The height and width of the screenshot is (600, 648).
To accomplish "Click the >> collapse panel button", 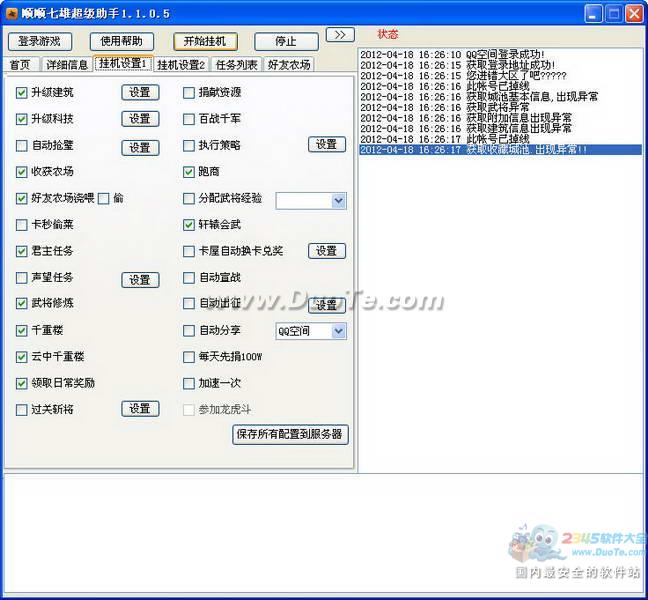I will tap(339, 35).
